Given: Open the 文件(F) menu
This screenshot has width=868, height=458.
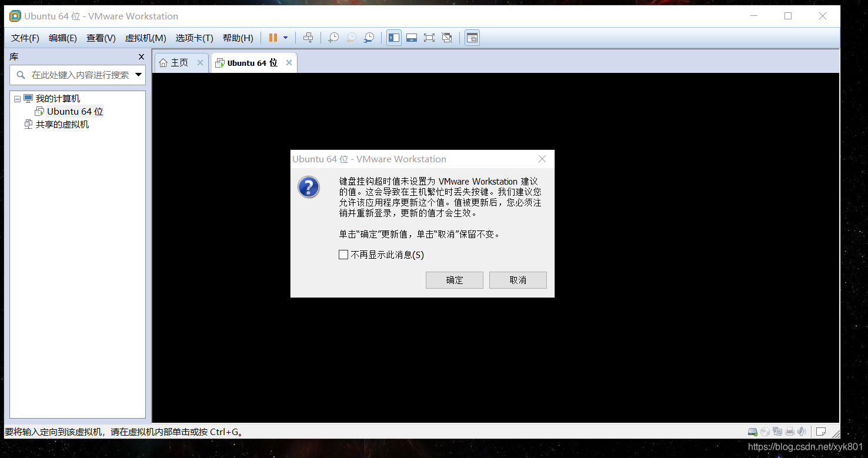Looking at the screenshot, I should (25, 38).
